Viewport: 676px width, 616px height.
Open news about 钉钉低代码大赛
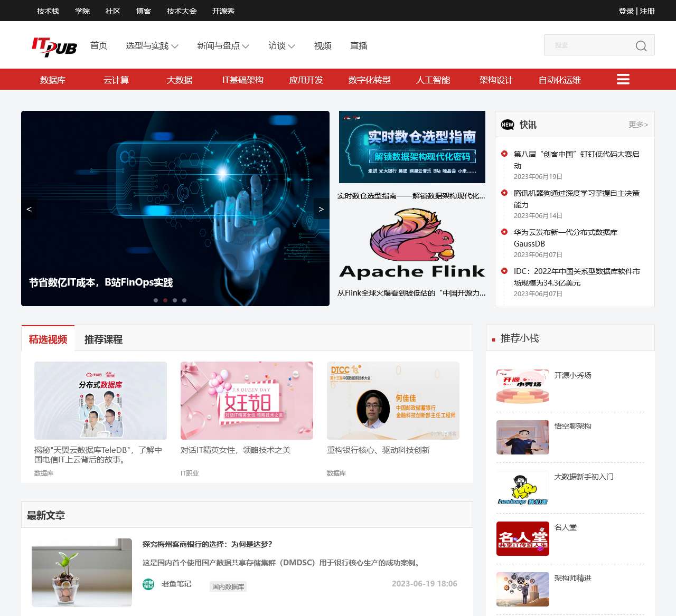pyautogui.click(x=577, y=159)
